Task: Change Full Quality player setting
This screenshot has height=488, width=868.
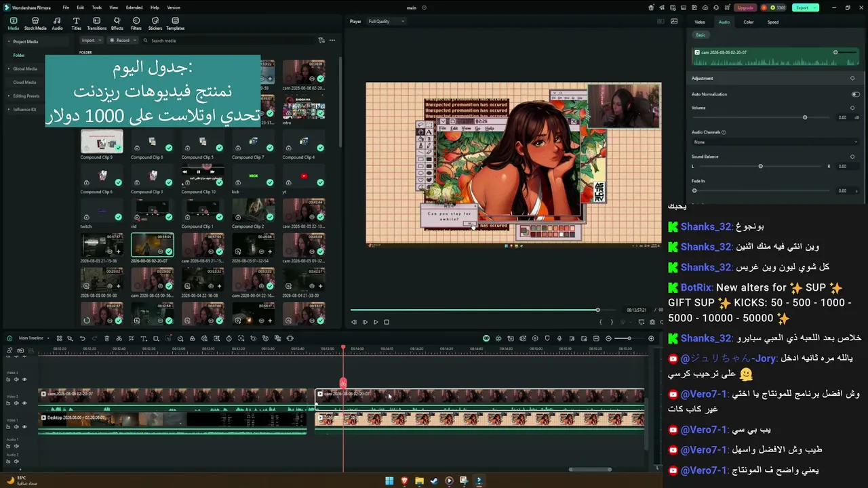Action: 386,22
